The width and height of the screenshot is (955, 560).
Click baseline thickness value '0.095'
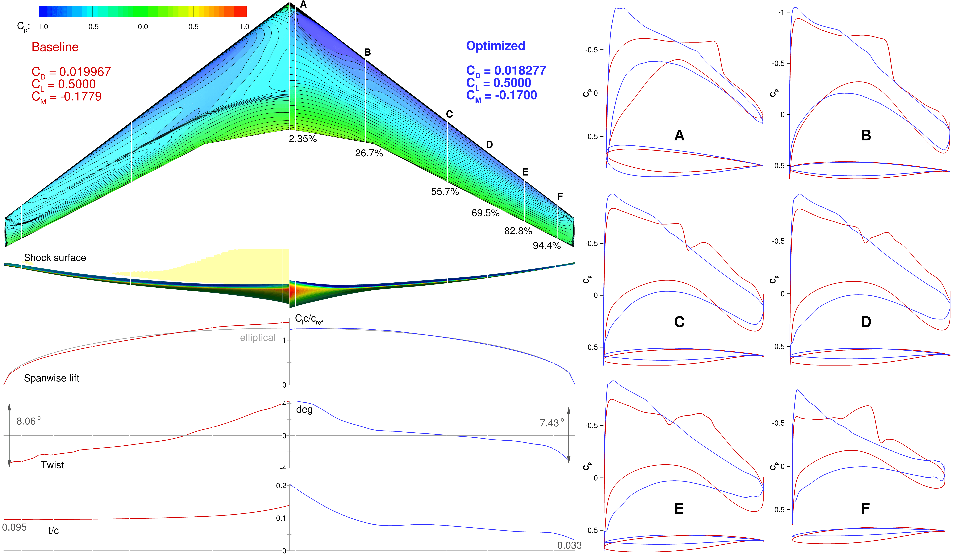tap(14, 527)
